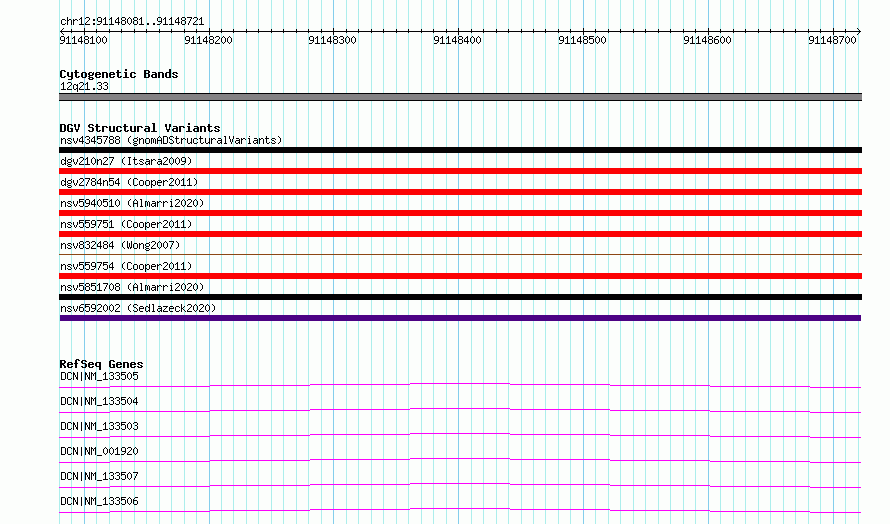
Task: Open variant nsv4345788 gnomADStructuralVariants label
Action: 171,140
